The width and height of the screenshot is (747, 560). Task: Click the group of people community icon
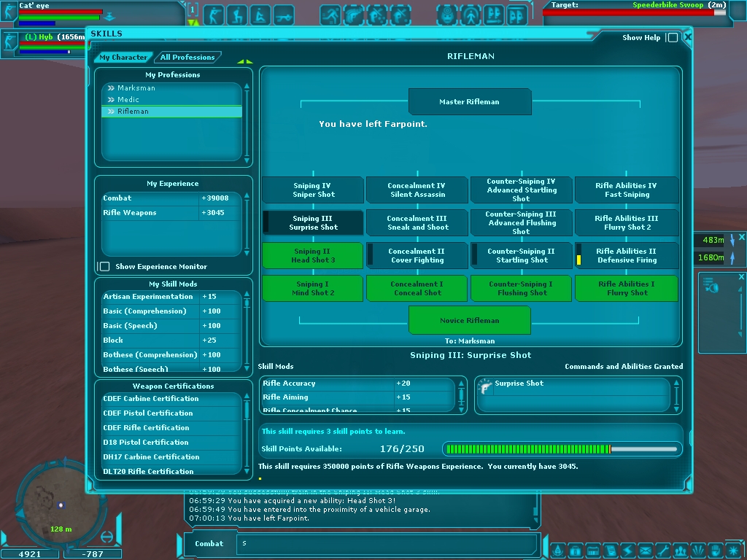pos(680,549)
